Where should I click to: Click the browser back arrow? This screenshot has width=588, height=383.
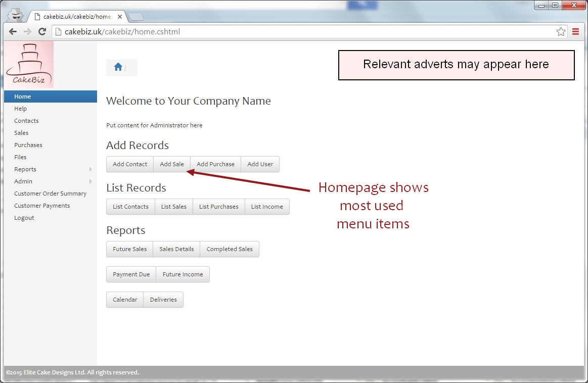point(13,32)
